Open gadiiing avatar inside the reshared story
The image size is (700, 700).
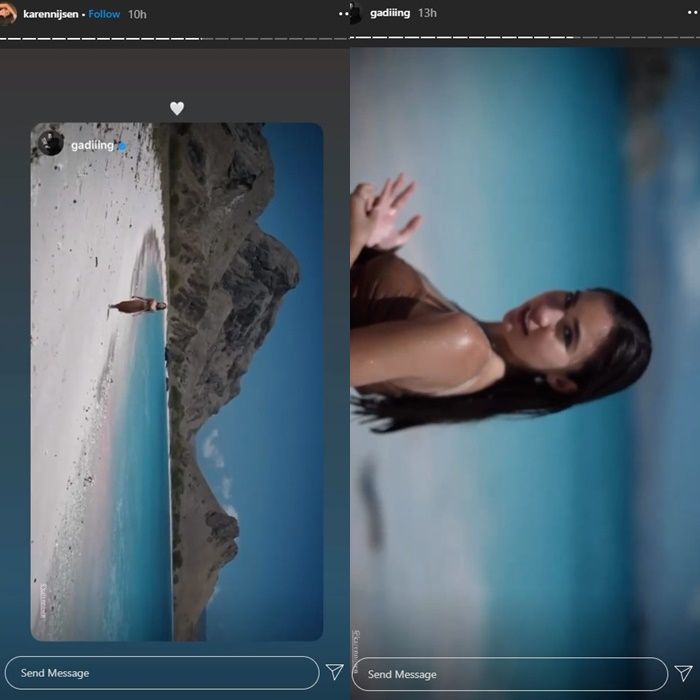point(51,144)
